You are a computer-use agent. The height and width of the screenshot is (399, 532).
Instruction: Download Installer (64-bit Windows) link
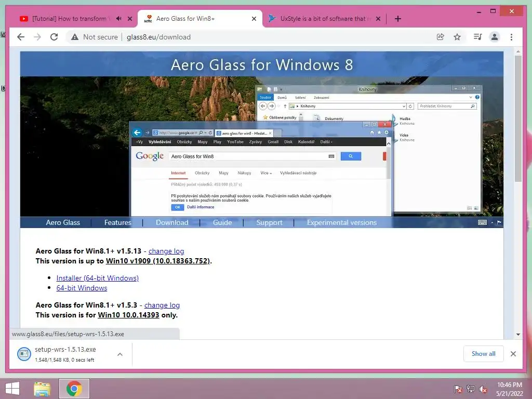[97, 278]
